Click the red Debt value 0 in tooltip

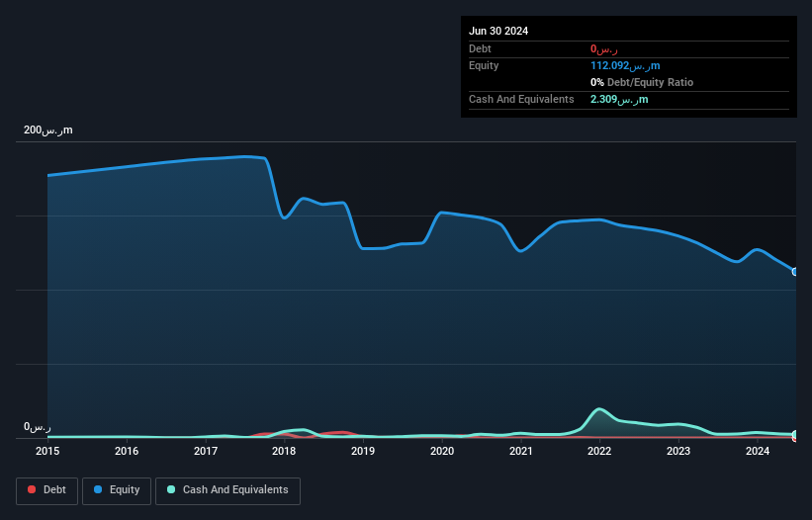coord(604,49)
